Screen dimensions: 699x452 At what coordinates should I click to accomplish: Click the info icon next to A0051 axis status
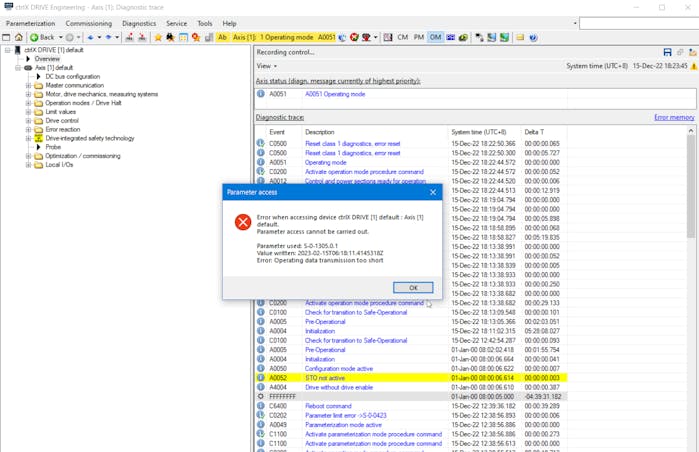pyautogui.click(x=261, y=94)
